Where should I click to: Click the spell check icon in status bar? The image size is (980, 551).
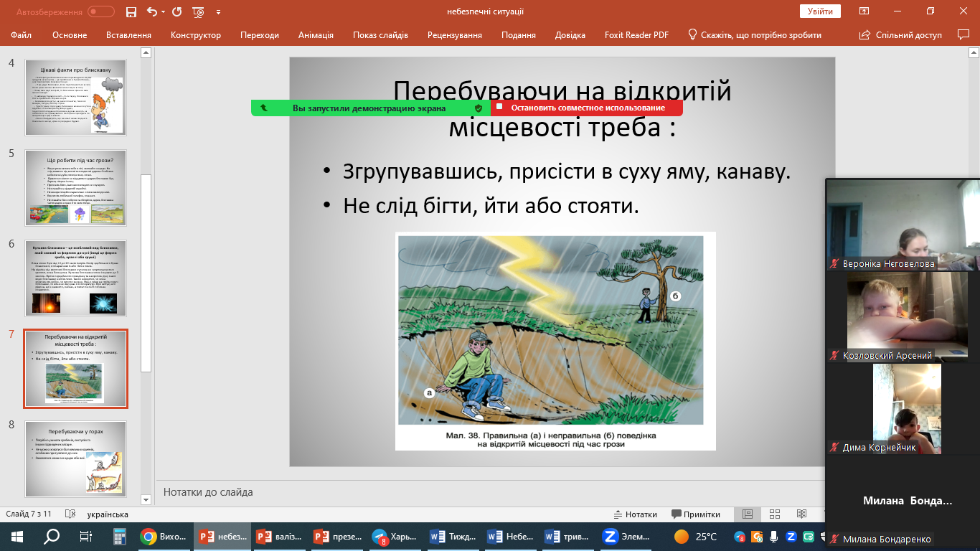click(70, 514)
